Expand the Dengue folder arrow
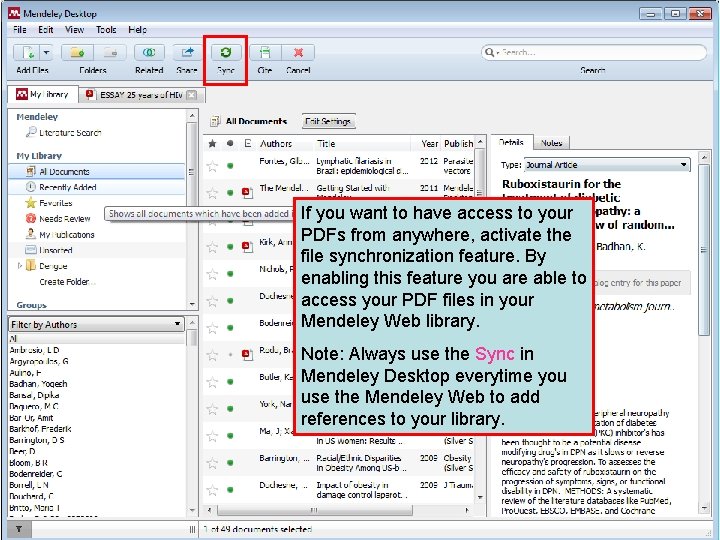Screen dimensions: 720x540 (x=19, y=266)
